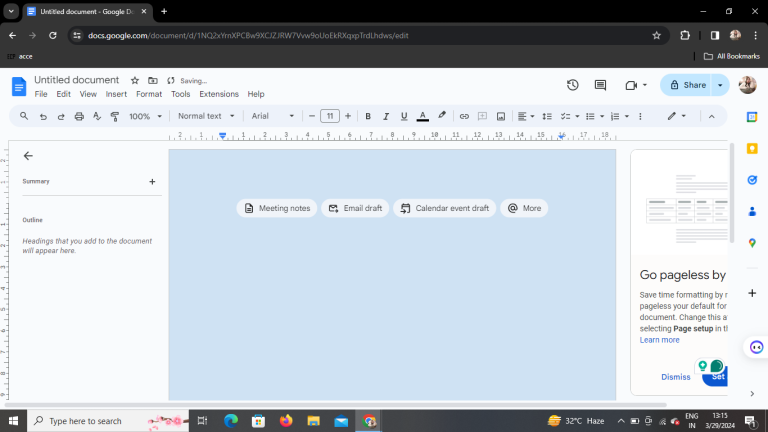Open the Extensions menu
The width and height of the screenshot is (768, 432).
click(x=219, y=94)
